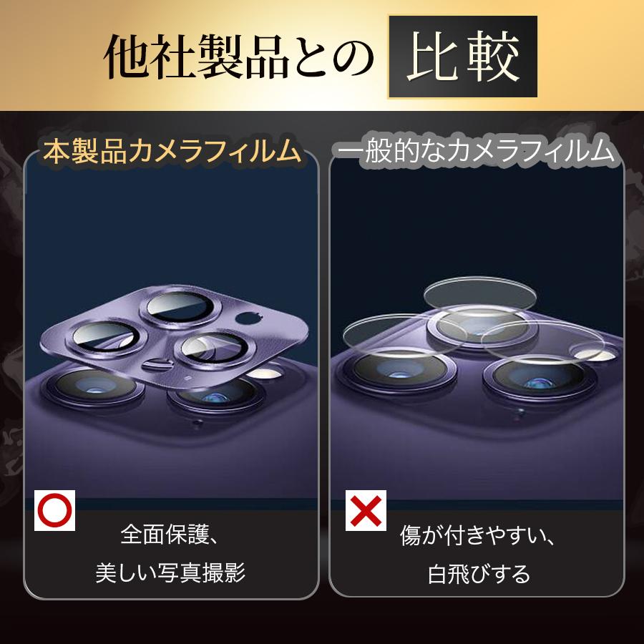Click the top lens ring on purple cover

tap(181, 308)
